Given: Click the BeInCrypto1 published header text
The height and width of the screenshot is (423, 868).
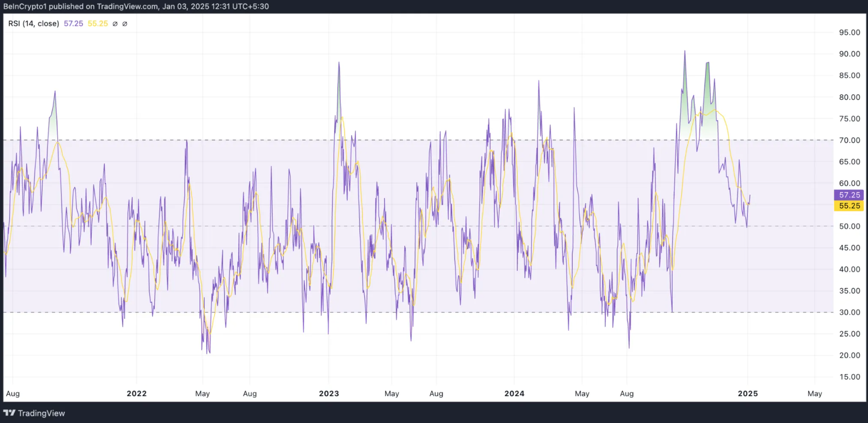Looking at the screenshot, I should tap(136, 6).
